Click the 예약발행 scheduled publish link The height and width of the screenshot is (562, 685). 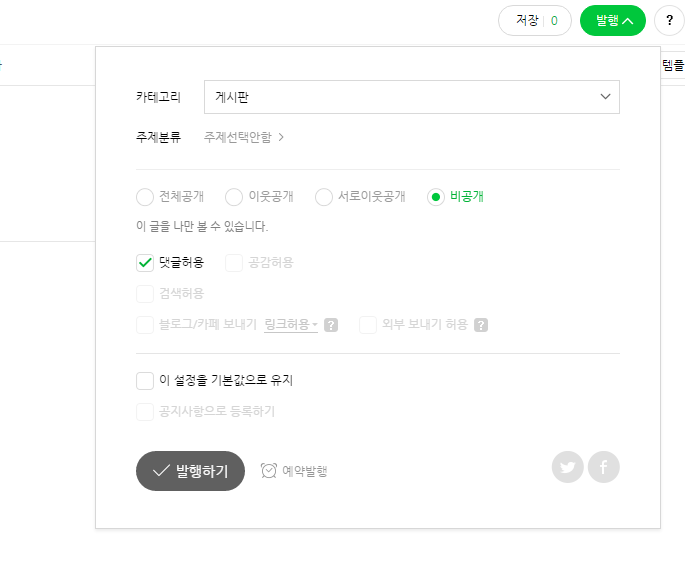click(x=305, y=471)
